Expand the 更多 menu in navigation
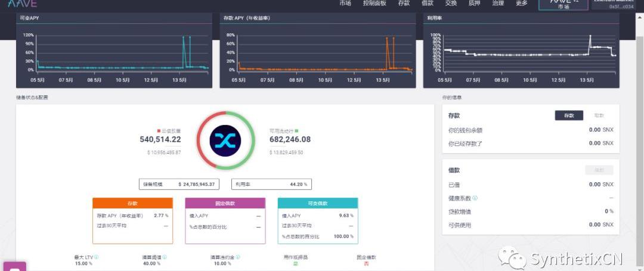Viewport: 644px width, 271px height. point(521,4)
